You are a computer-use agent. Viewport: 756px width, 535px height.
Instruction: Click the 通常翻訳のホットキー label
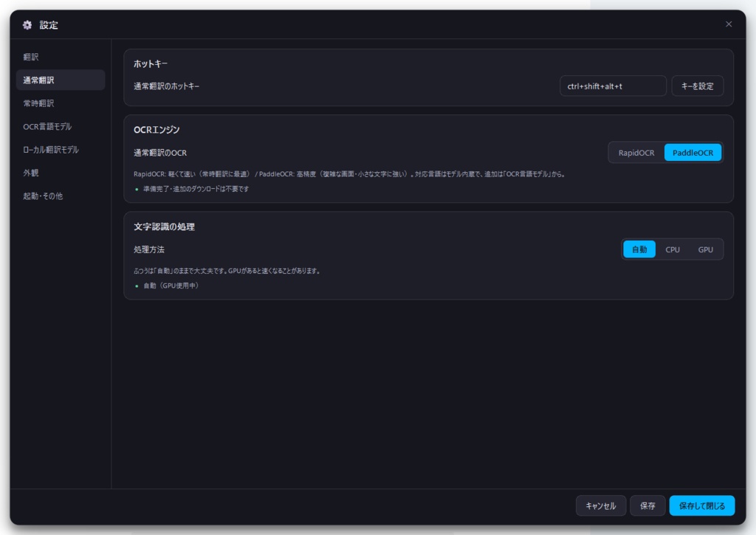coord(166,86)
